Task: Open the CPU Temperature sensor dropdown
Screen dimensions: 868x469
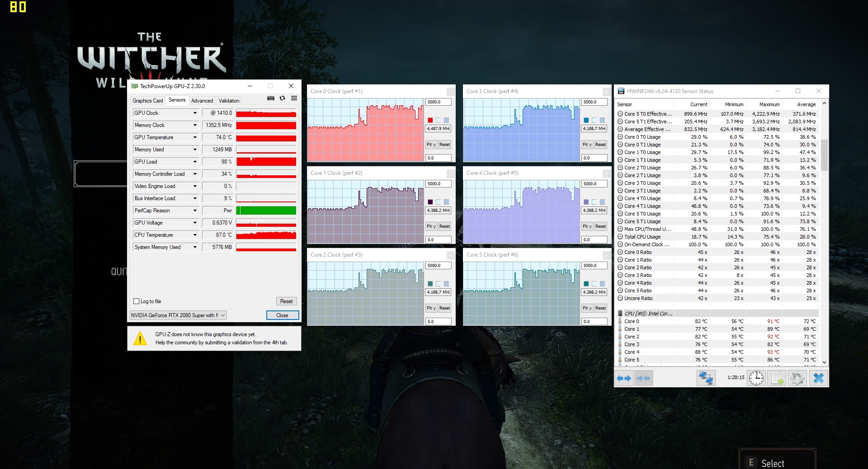Action: point(195,235)
